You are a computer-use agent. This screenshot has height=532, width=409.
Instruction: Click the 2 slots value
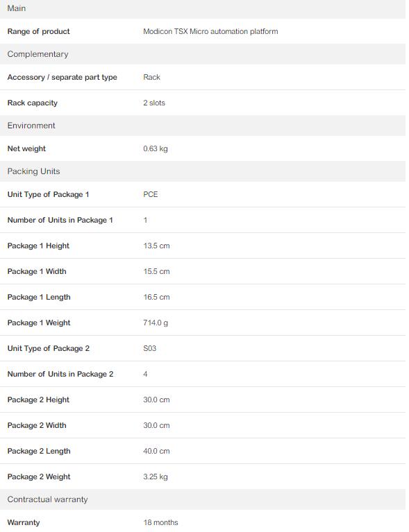pyautogui.click(x=154, y=103)
